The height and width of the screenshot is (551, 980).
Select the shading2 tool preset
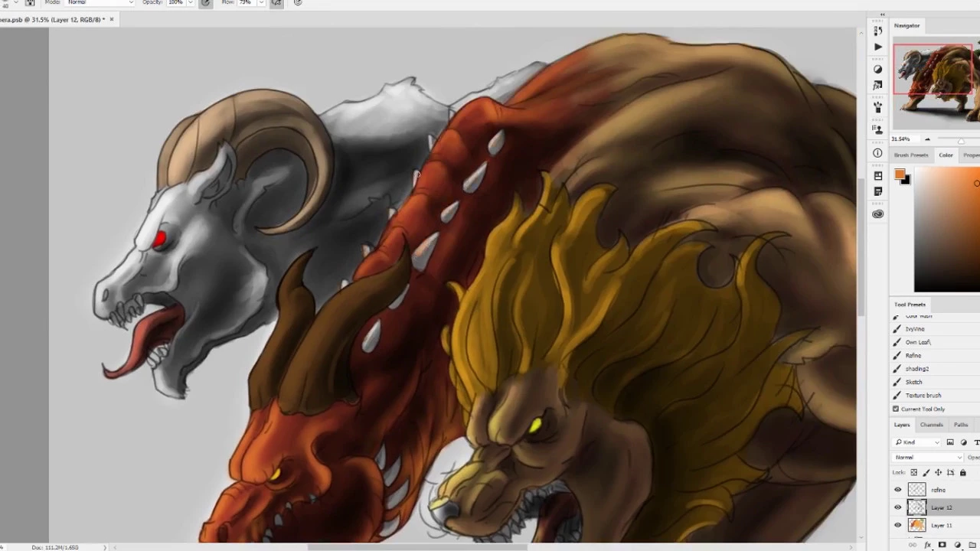coord(935,369)
